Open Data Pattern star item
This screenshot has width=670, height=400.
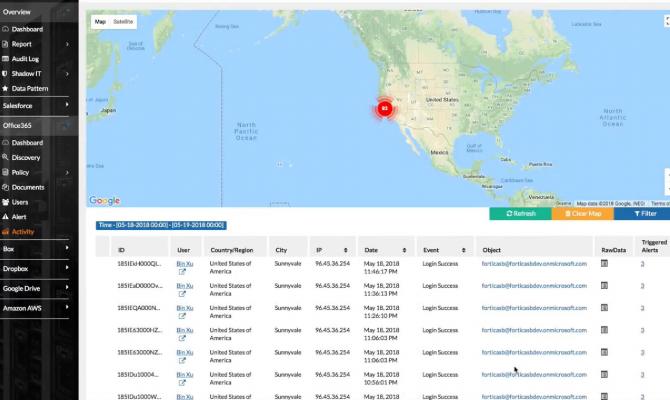(30, 88)
